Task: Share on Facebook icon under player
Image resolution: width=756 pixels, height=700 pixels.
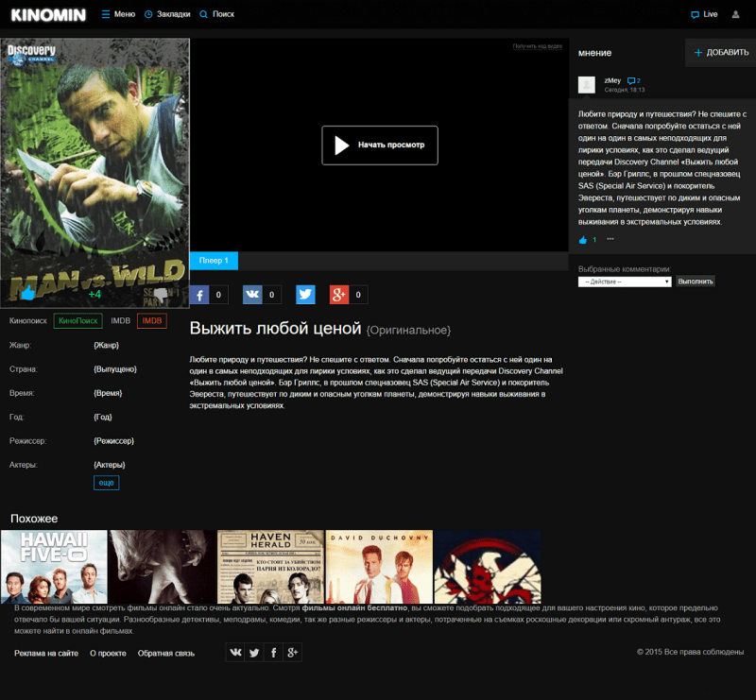Action: 199,295
